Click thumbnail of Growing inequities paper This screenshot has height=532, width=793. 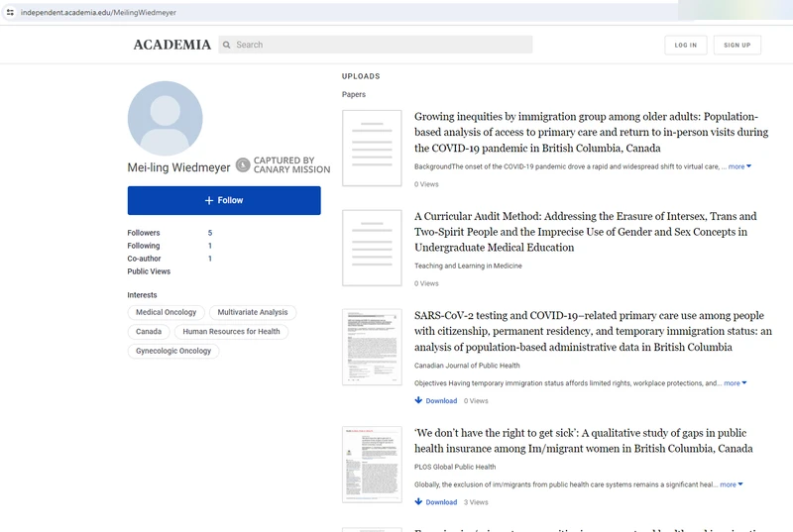(x=372, y=148)
